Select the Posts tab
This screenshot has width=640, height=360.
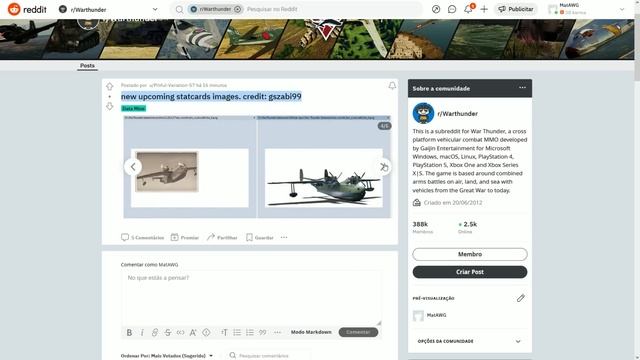pos(87,65)
